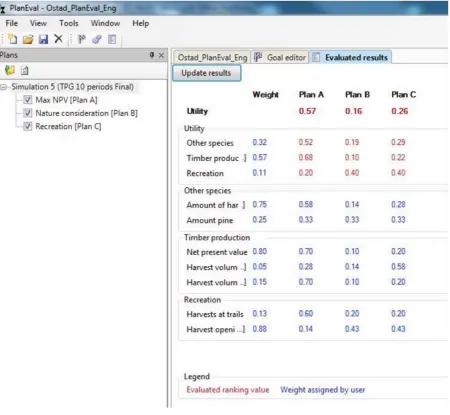The image size is (450, 415).
Task: Toggle the Max NPV [Plan A] checkbox
Action: [28, 100]
